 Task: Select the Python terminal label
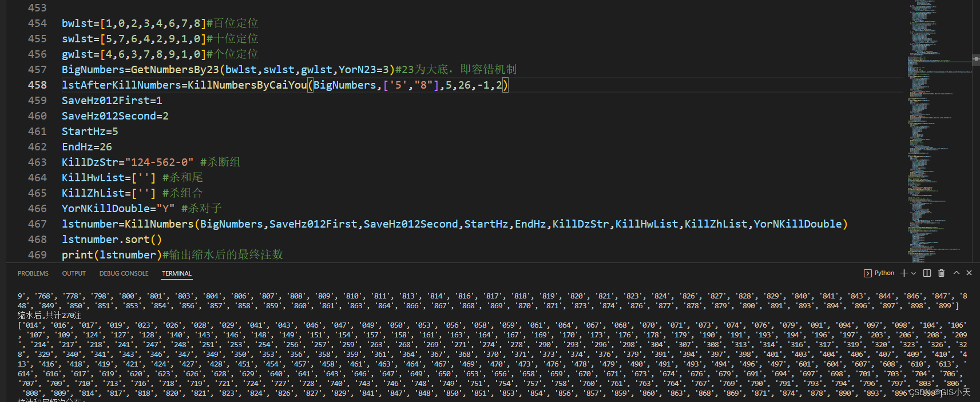[884, 273]
